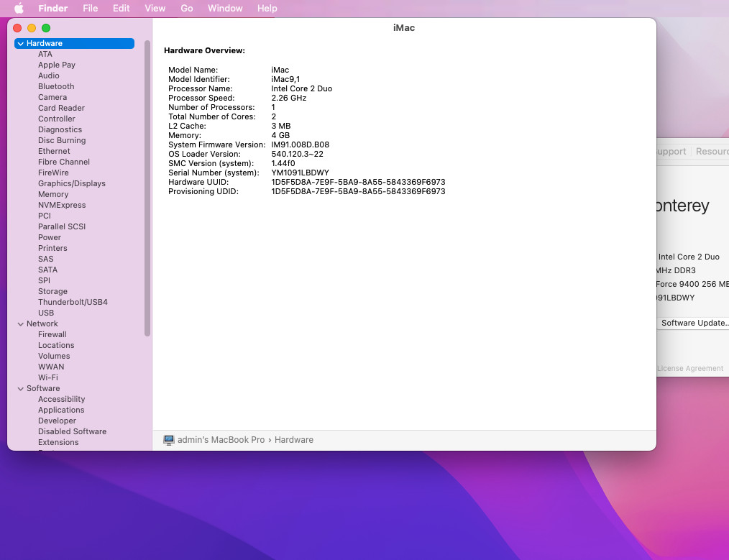Click the Apple logo menu

pos(19,9)
